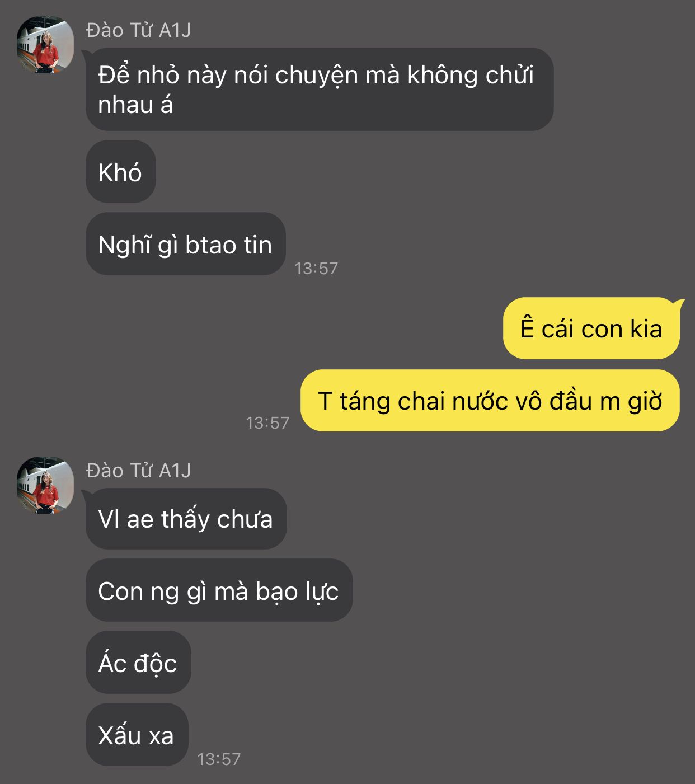Screen dimensions: 695x784
Task: Tap the yellow 'T táng chai nước' message
Action: (490, 400)
